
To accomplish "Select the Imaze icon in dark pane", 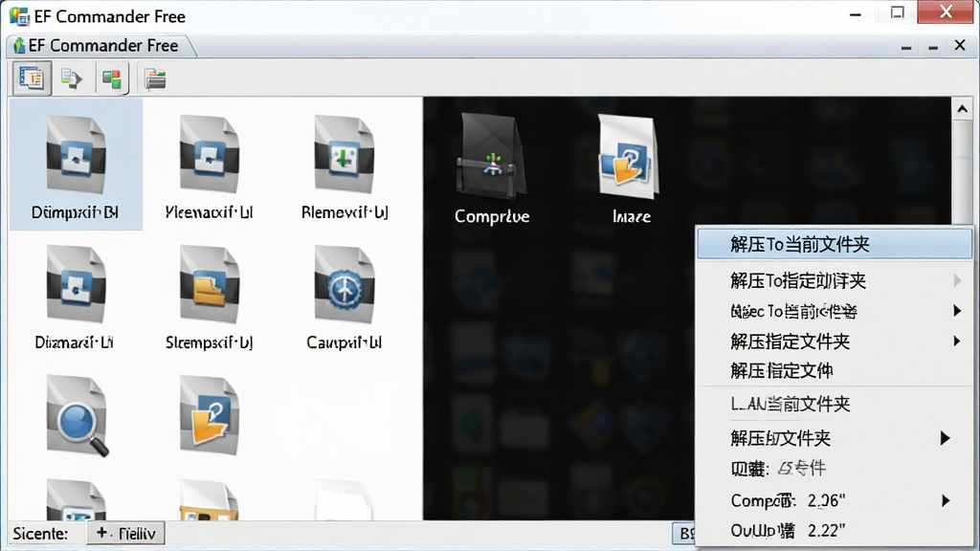I will 629,156.
